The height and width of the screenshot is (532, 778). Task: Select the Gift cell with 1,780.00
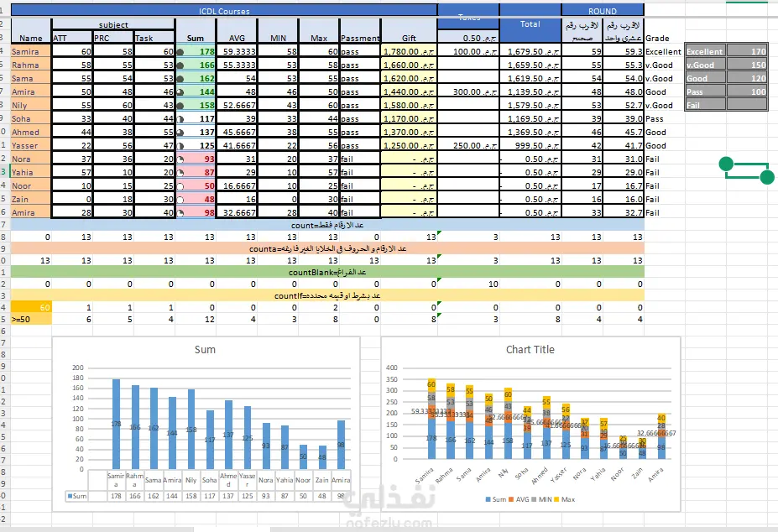tap(409, 51)
